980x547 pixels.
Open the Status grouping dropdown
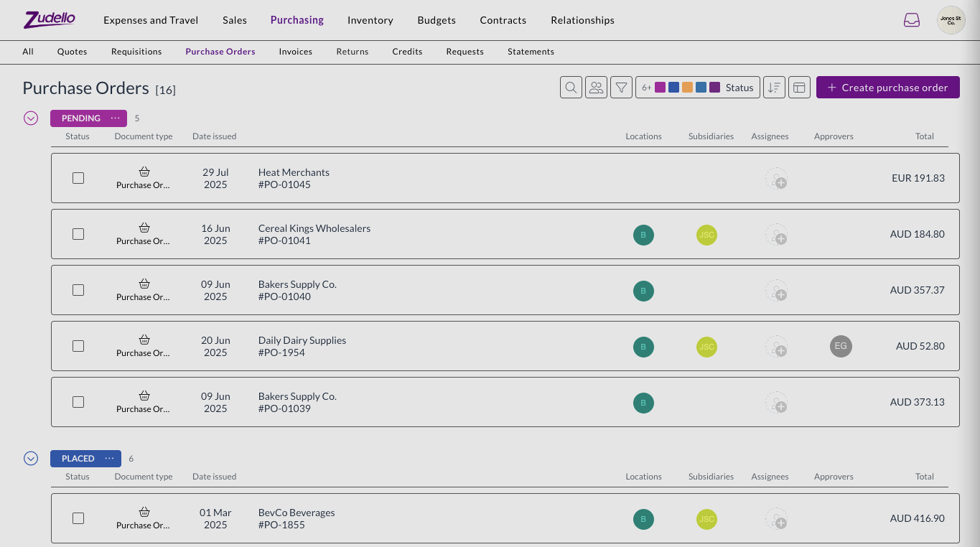click(739, 88)
